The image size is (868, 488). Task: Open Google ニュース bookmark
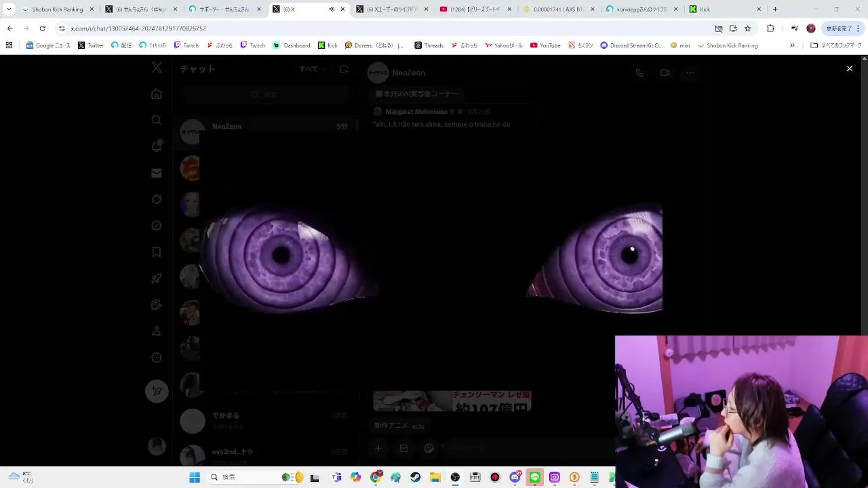click(48, 45)
